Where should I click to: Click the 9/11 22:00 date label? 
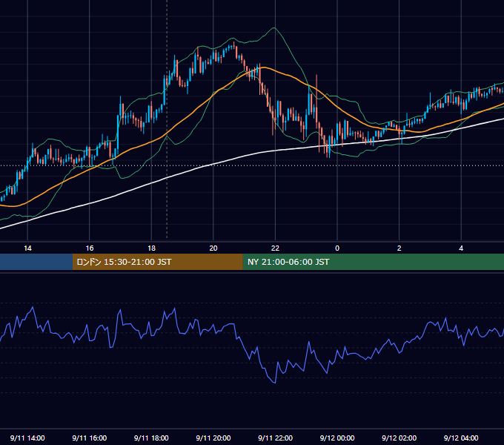pos(276,438)
